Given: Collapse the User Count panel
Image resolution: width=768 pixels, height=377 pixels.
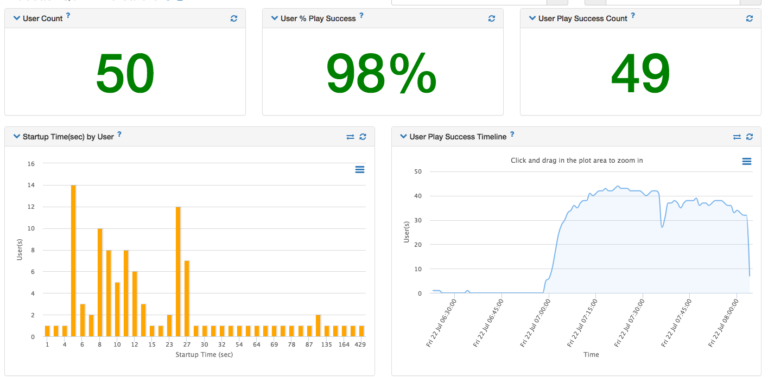Looking at the screenshot, I should (x=17, y=19).
